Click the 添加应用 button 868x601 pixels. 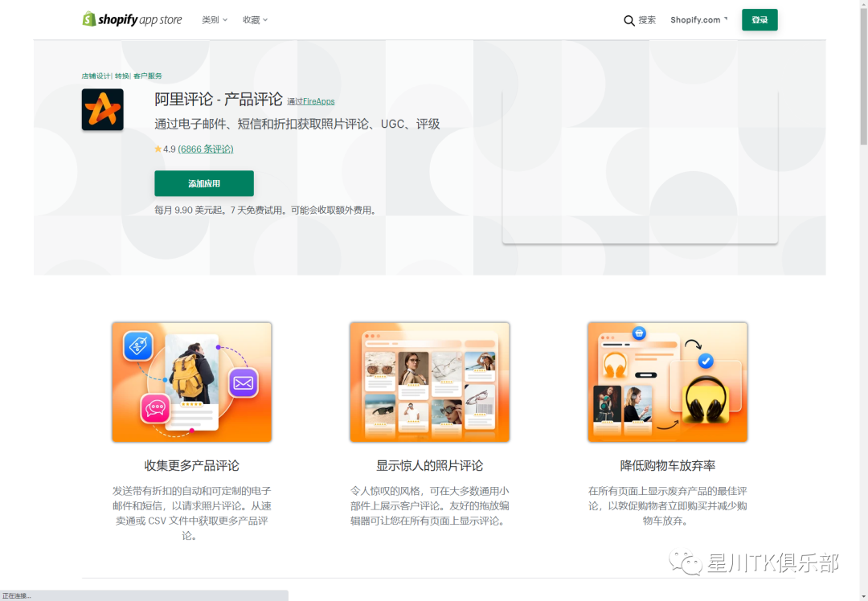[x=203, y=183]
